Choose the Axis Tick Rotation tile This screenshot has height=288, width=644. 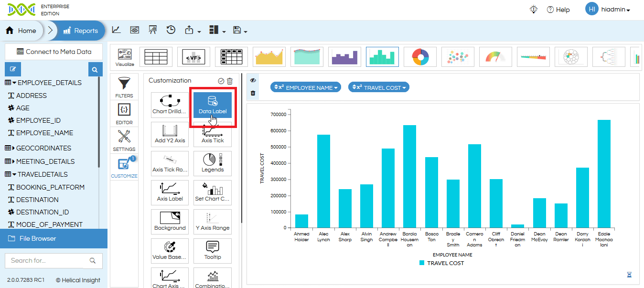[x=170, y=163]
